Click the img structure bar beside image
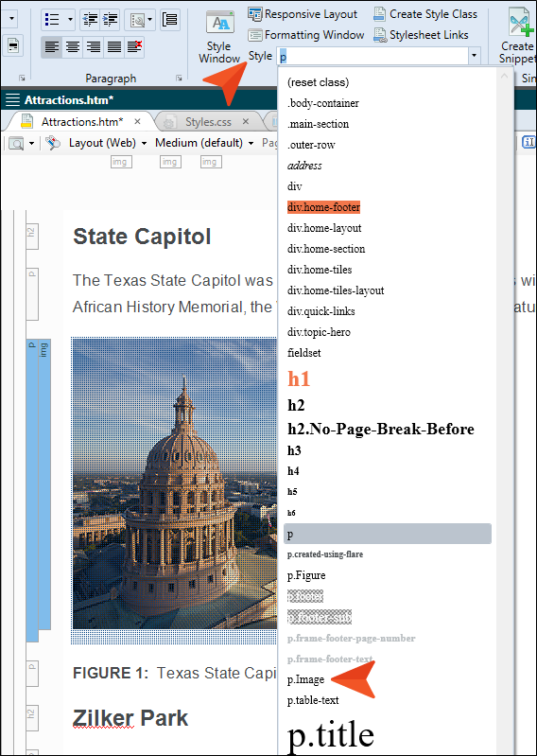Screen dimensions: 537x756 (x=44, y=484)
